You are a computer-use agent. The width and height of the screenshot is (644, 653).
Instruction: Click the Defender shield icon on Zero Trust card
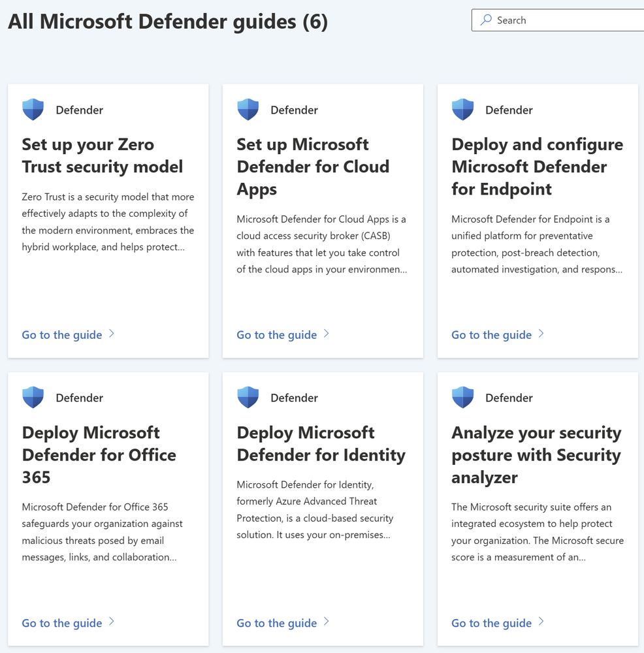click(x=33, y=110)
